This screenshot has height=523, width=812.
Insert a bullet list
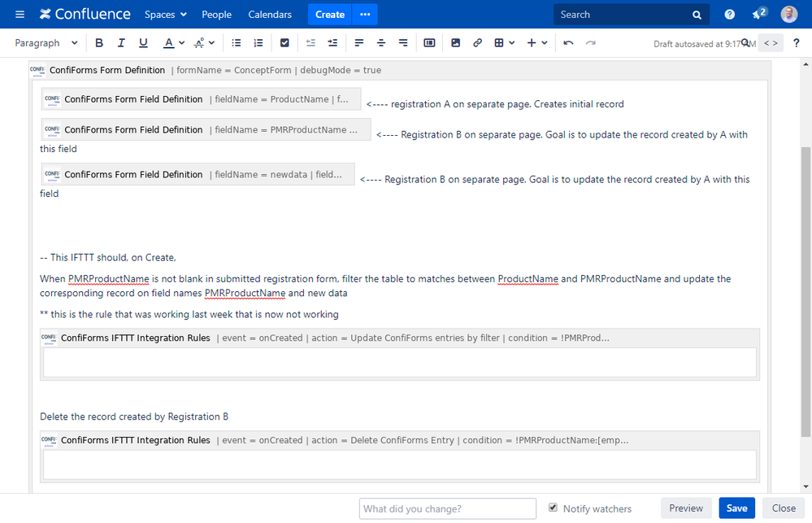[237, 43]
